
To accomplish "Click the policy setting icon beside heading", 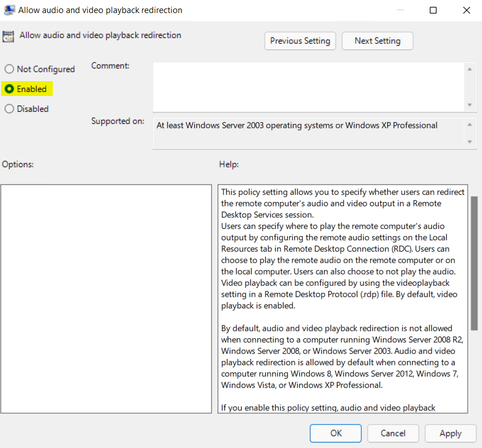I will coord(9,36).
